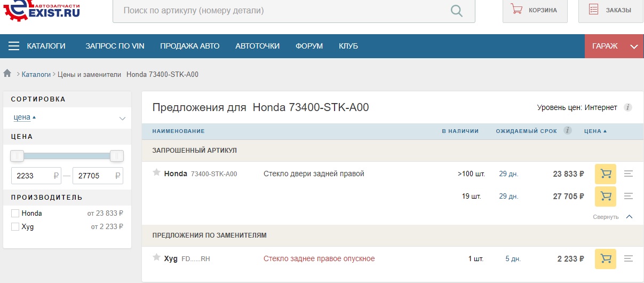Check the Honda manufacturer checkbox
Image resolution: width=644 pixels, height=283 pixels.
(15, 214)
